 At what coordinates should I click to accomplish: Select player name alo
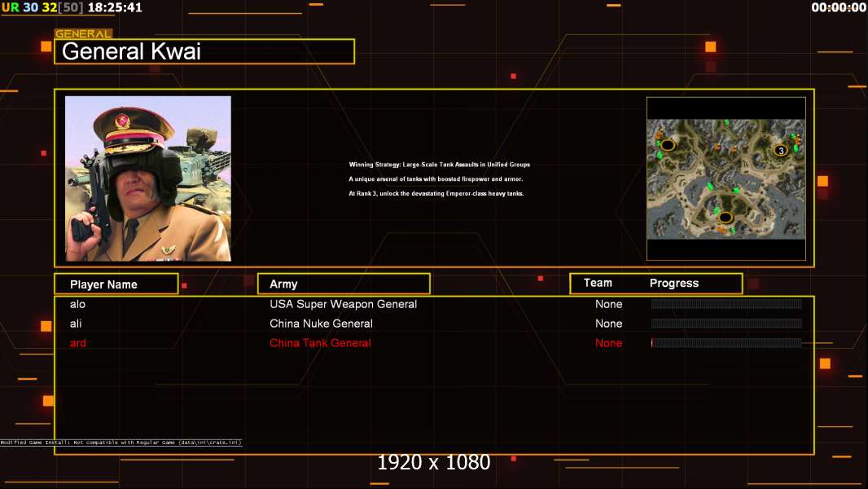click(77, 304)
